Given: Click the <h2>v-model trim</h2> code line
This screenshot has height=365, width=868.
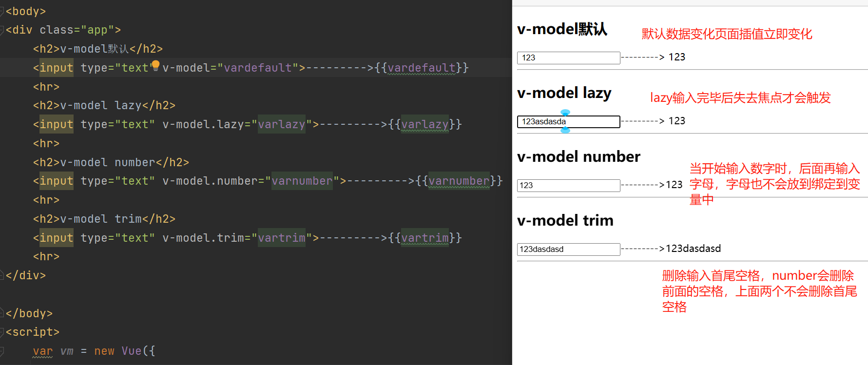Looking at the screenshot, I should click(104, 219).
